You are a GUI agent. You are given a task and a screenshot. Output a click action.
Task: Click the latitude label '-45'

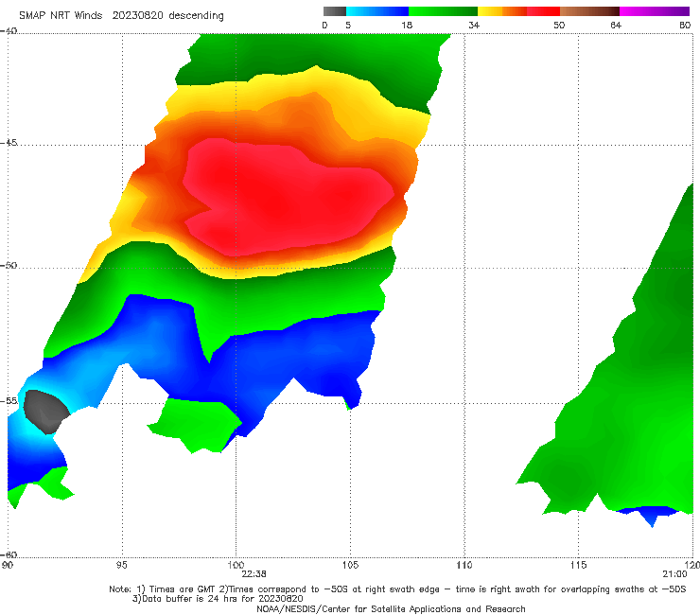[x=9, y=143]
